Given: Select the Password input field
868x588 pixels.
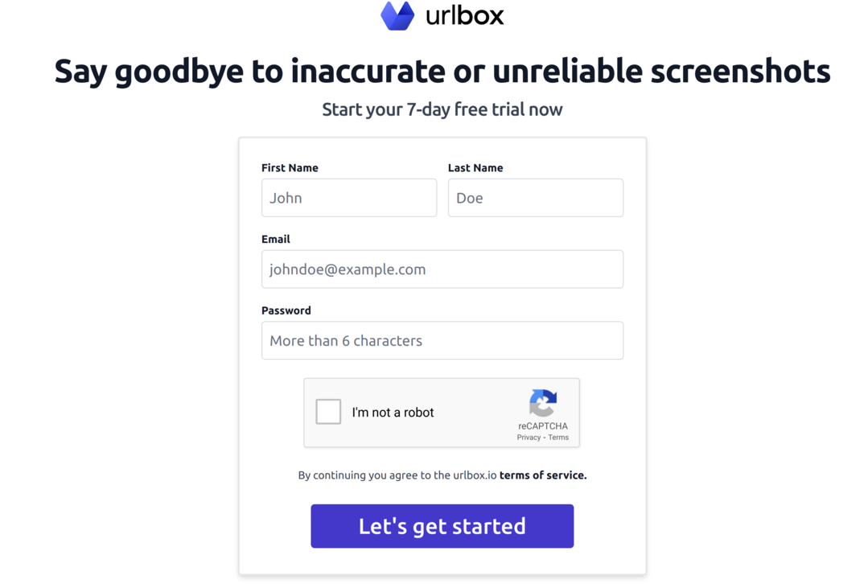Looking at the screenshot, I should tap(442, 340).
